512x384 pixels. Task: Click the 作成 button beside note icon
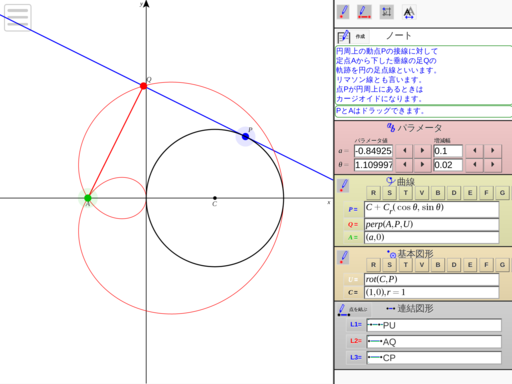pos(360,36)
